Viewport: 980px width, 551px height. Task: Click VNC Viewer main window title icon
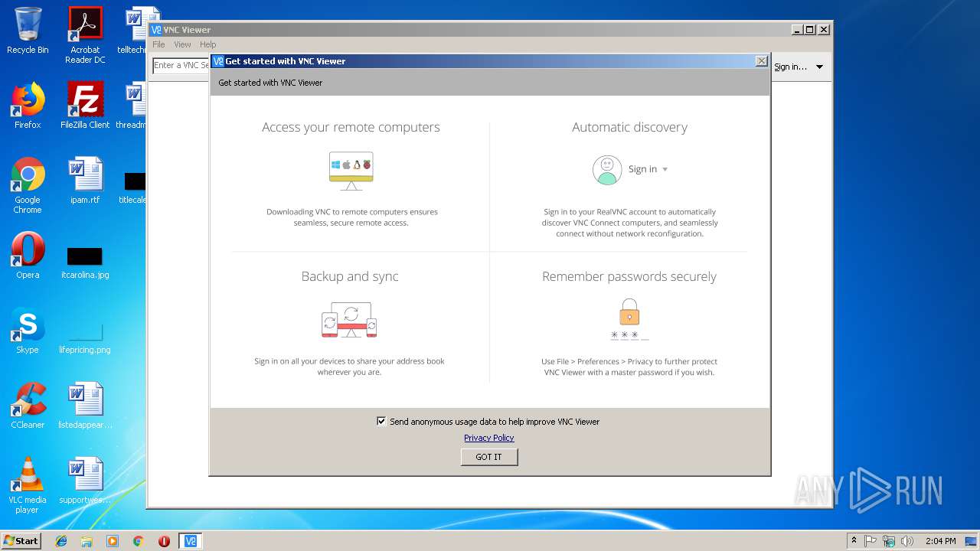tap(156, 30)
